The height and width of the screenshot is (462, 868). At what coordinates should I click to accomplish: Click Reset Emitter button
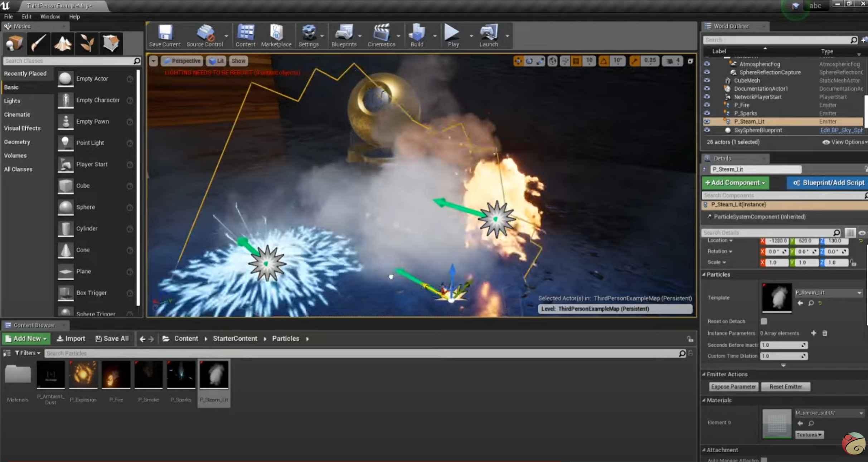tap(786, 387)
